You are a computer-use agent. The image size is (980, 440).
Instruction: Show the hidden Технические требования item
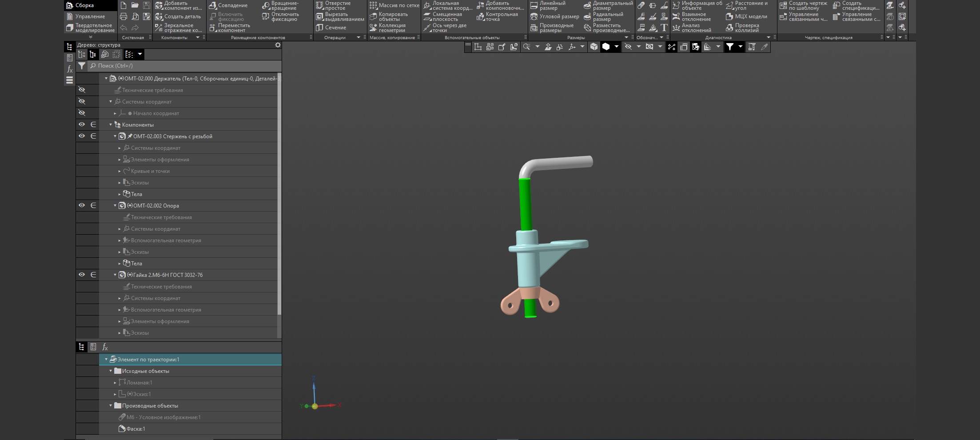tap(82, 90)
